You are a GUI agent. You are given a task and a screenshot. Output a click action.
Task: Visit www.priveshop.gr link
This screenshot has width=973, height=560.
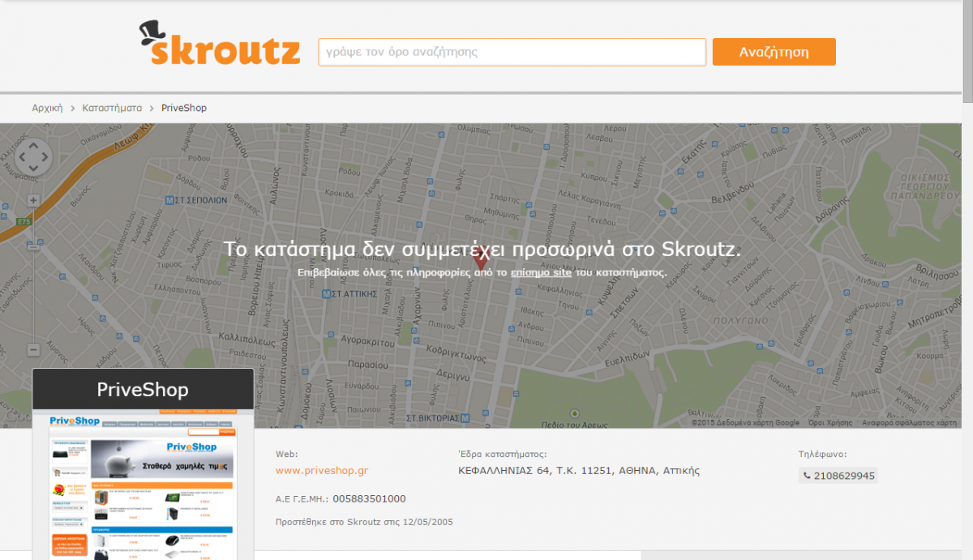(x=322, y=470)
